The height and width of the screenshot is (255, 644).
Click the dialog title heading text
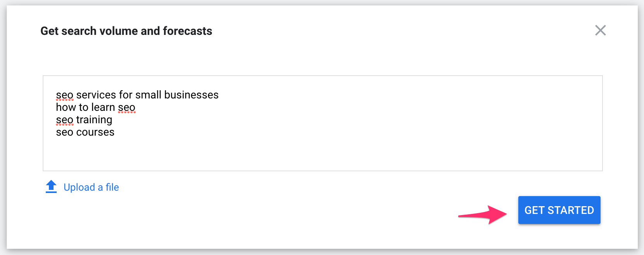pyautogui.click(x=126, y=31)
